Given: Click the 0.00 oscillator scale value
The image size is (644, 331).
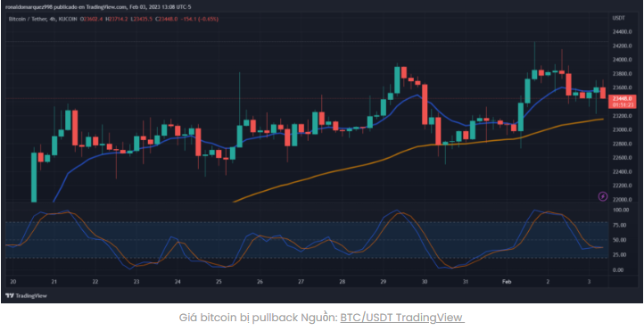Looking at the screenshot, I should point(619,269).
